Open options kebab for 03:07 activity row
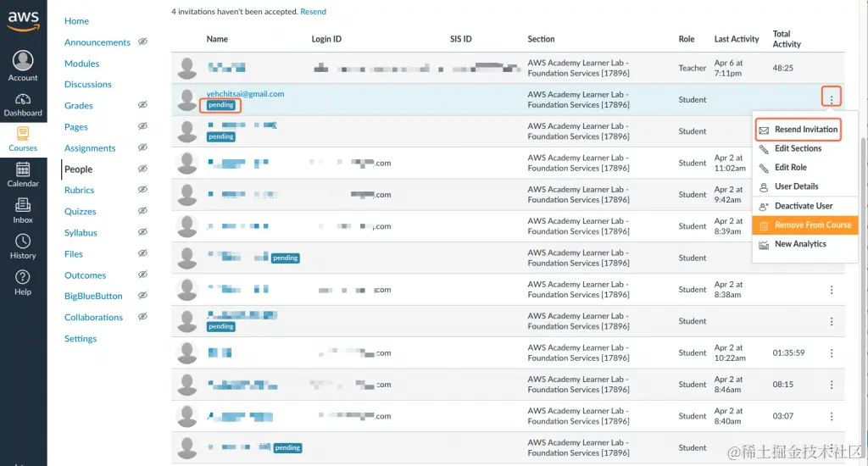868x466 pixels. click(831, 416)
